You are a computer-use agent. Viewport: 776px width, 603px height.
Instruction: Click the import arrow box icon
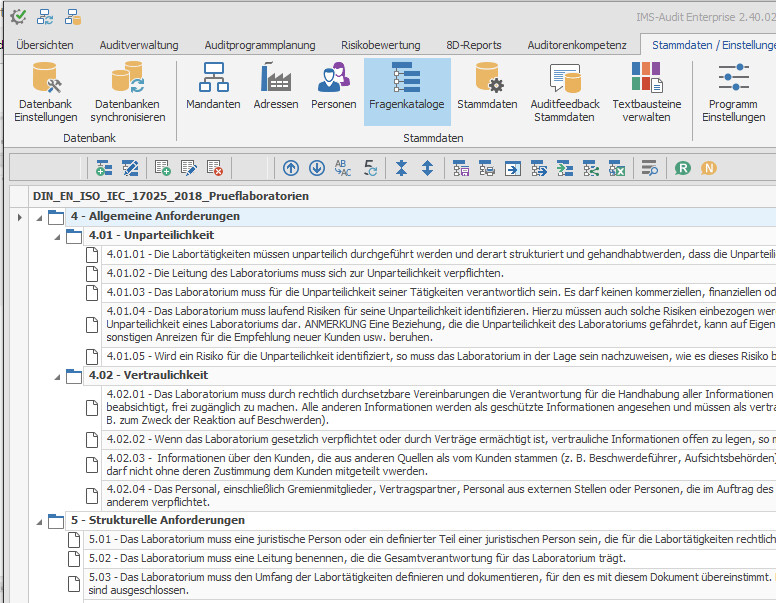pos(513,168)
